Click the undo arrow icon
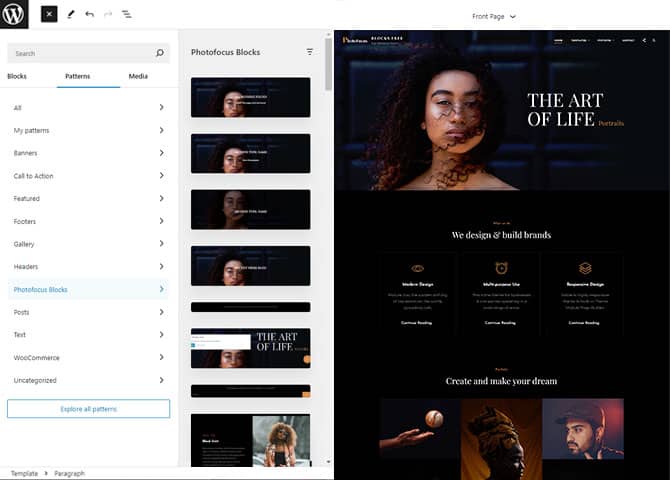The height and width of the screenshot is (480, 670). click(89, 15)
